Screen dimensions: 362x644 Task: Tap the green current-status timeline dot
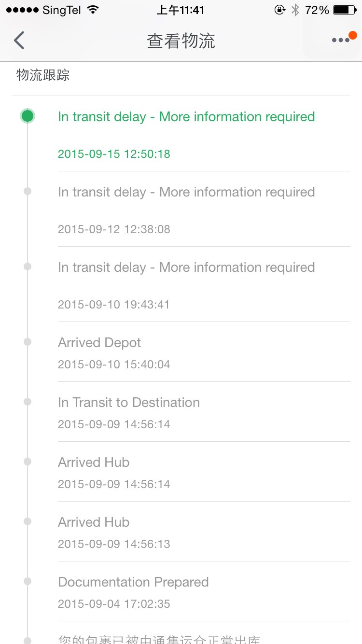(28, 116)
